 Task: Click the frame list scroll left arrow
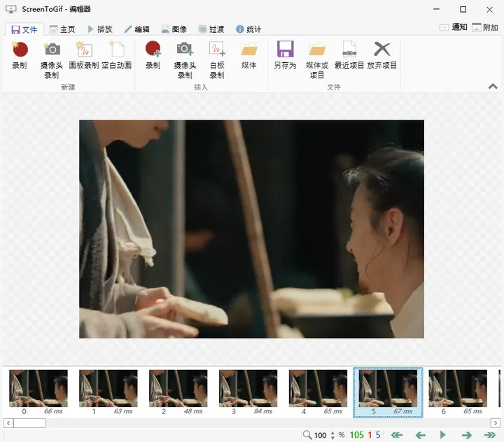[8, 423]
